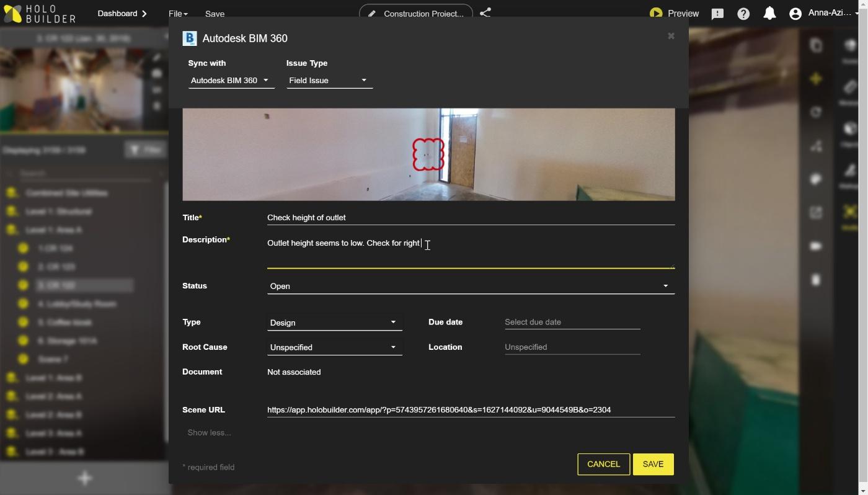Click the red cloud markup on preview

tap(428, 154)
